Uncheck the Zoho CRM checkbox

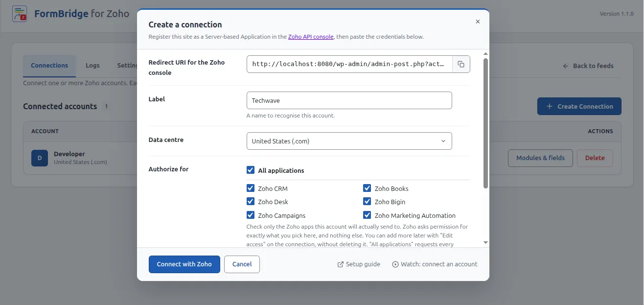(251, 188)
